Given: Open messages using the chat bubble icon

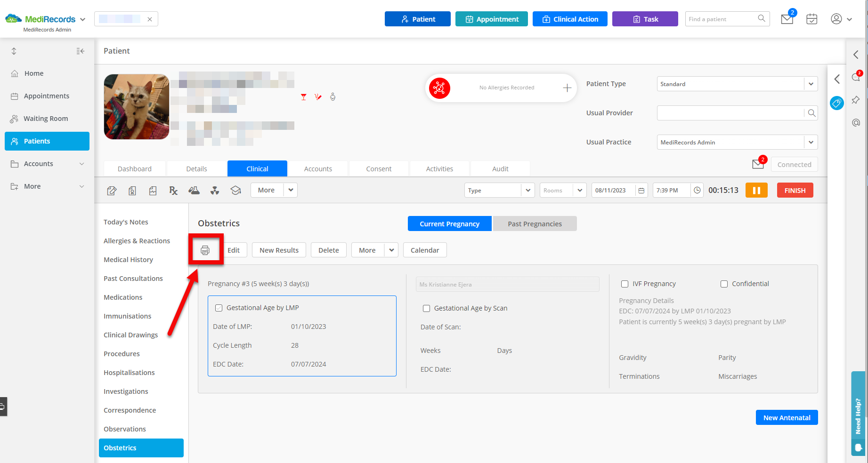Looking at the screenshot, I should point(856,78).
